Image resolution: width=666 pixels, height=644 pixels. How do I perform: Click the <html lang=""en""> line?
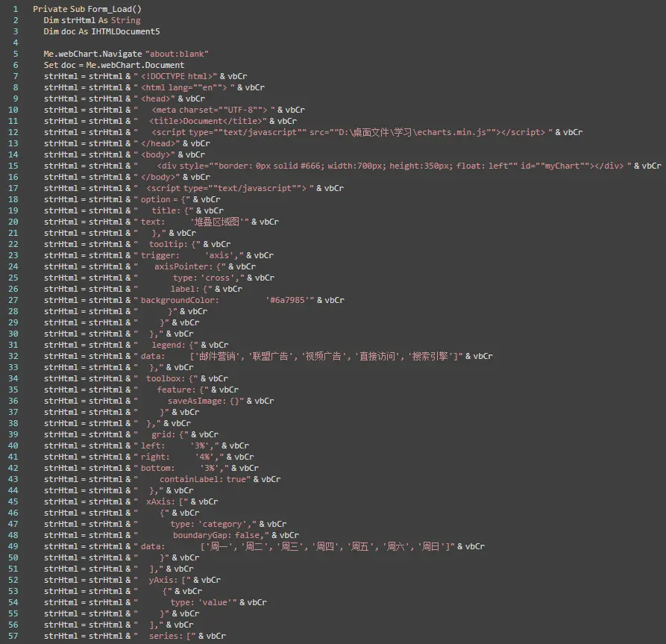(x=154, y=87)
